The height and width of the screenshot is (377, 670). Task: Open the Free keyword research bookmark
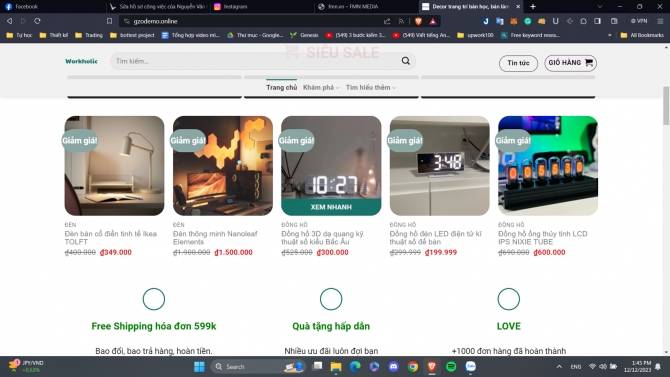(530, 35)
